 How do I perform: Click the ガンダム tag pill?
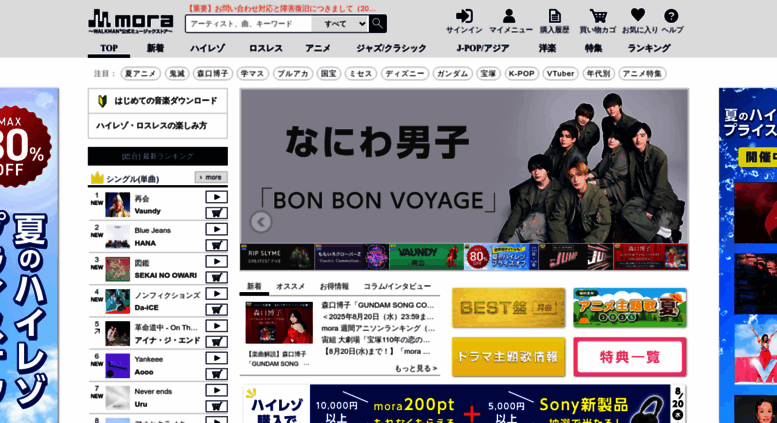pos(452,74)
